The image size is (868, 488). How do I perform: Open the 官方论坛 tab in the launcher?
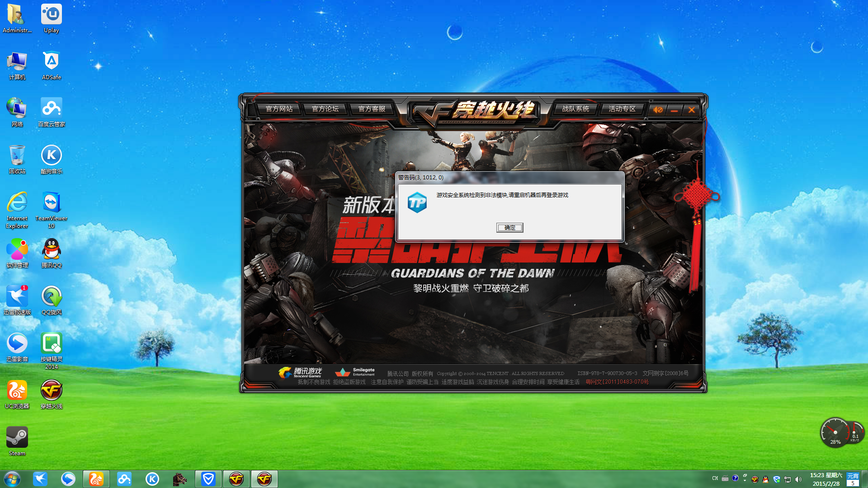(x=325, y=109)
